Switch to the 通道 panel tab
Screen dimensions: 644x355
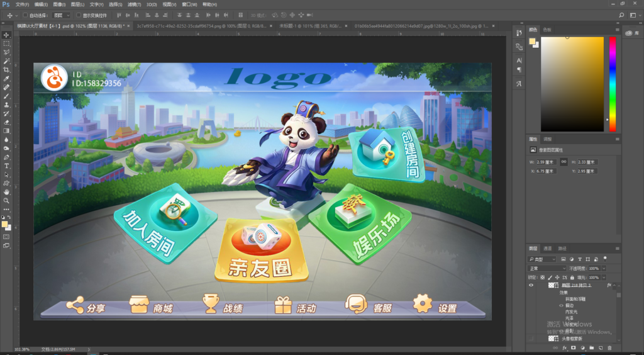click(548, 249)
